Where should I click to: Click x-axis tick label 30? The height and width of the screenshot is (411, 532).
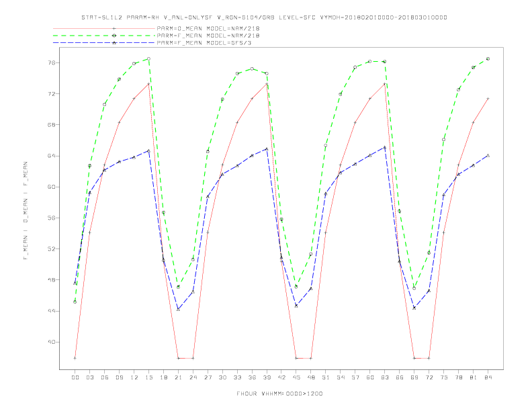pos(222,377)
